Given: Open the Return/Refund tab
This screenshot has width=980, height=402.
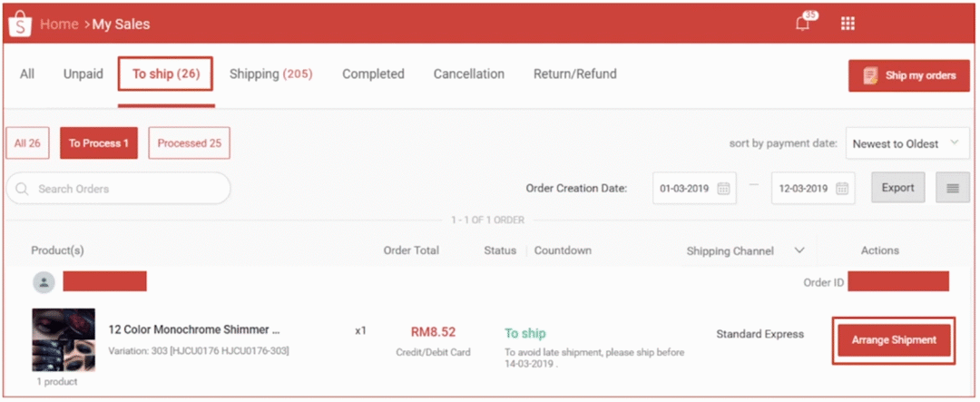Looking at the screenshot, I should click(574, 74).
